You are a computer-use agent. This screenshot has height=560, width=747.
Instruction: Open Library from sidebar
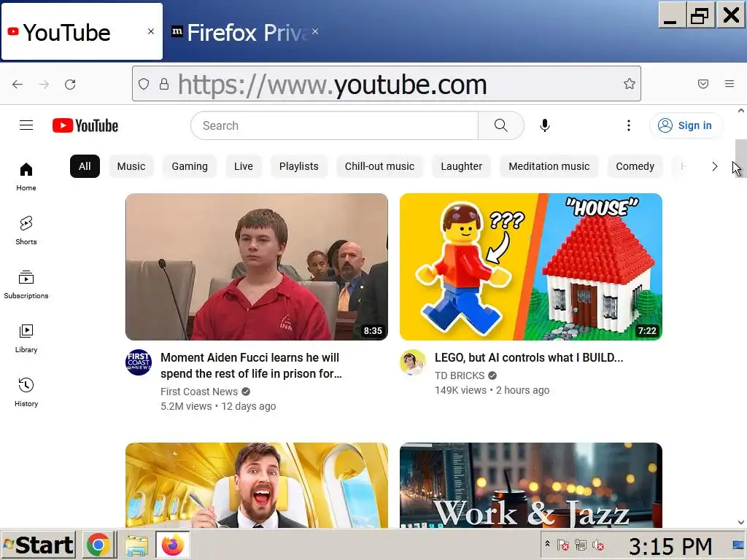26,338
